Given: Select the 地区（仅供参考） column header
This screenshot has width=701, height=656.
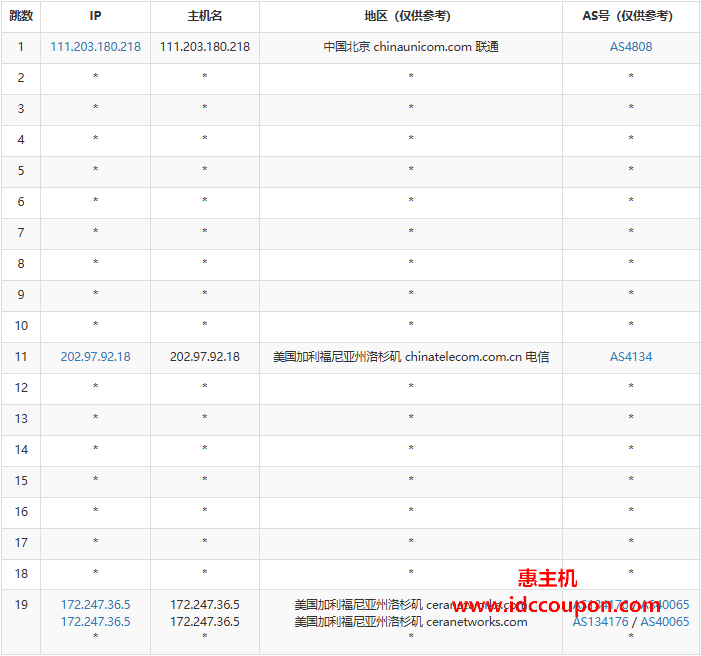Looking at the screenshot, I should [x=407, y=16].
